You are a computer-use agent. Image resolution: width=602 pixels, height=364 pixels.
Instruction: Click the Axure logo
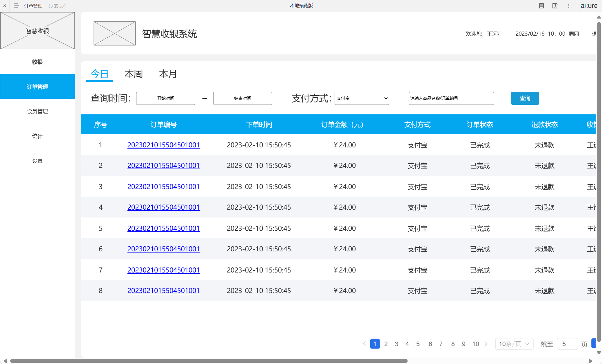589,6
